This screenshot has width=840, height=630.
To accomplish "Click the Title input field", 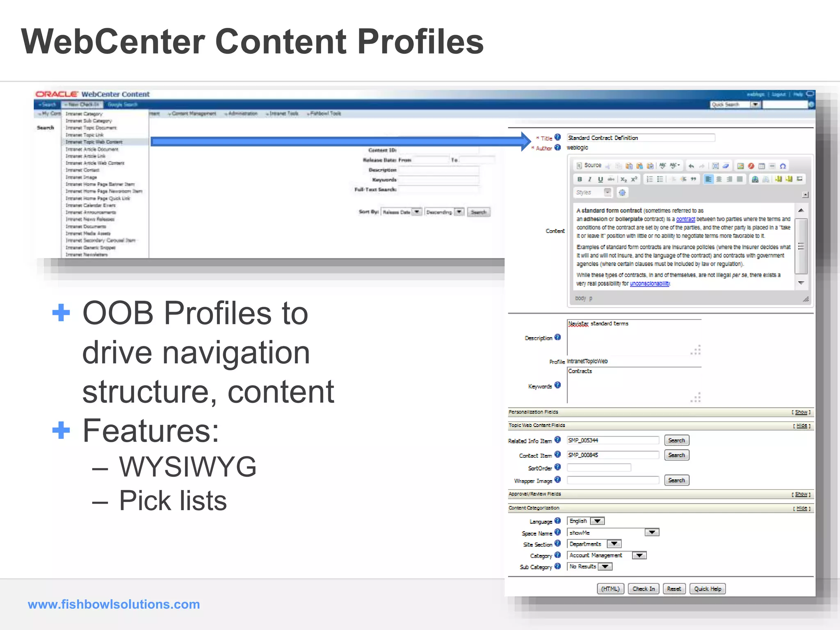I will pyautogui.click(x=641, y=138).
